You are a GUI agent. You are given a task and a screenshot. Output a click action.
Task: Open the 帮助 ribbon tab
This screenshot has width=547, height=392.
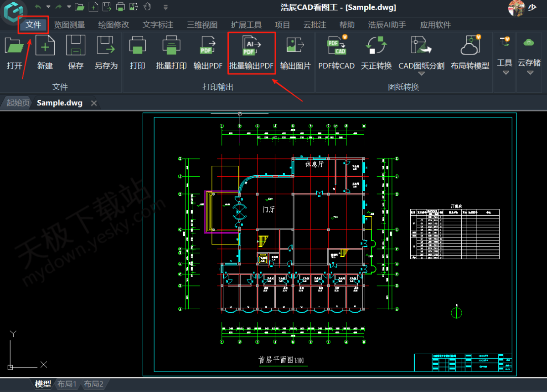[x=346, y=25]
